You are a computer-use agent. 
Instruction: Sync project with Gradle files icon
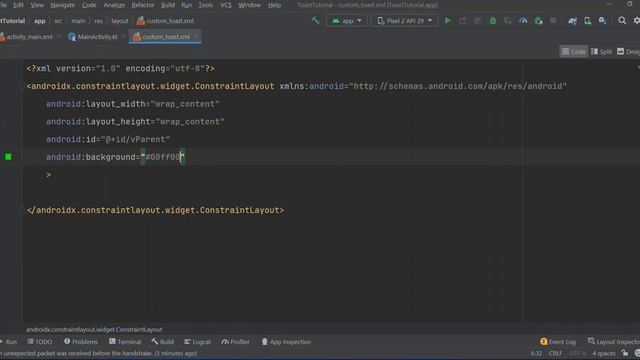coord(573,20)
